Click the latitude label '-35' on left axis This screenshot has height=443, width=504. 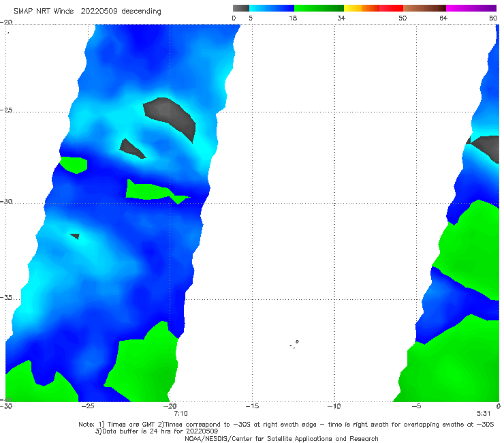click(x=6, y=298)
